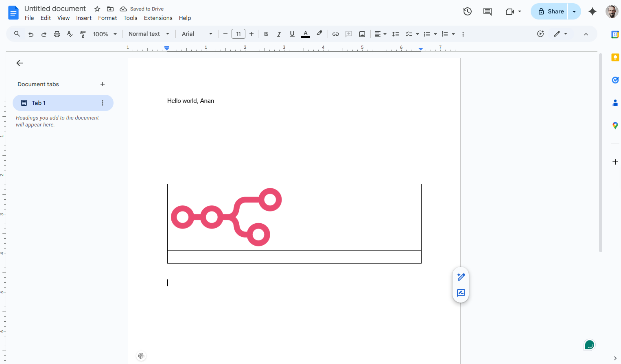
Task: Open the numbered list menu arrow
Action: [x=453, y=34]
